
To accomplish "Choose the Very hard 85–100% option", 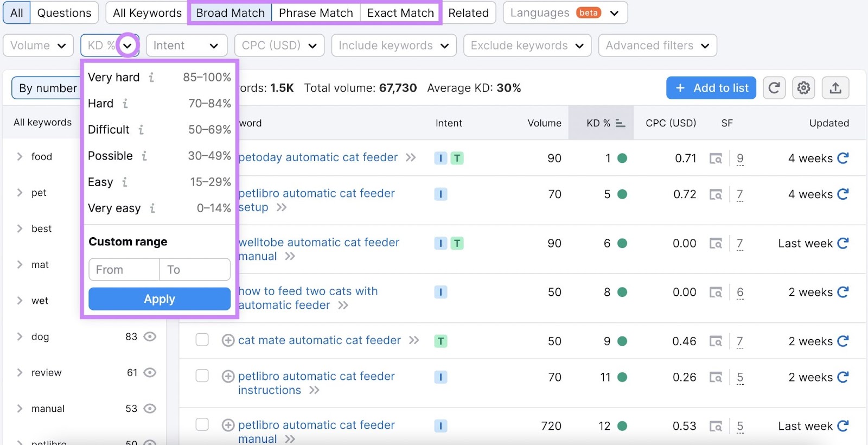I will tap(159, 77).
